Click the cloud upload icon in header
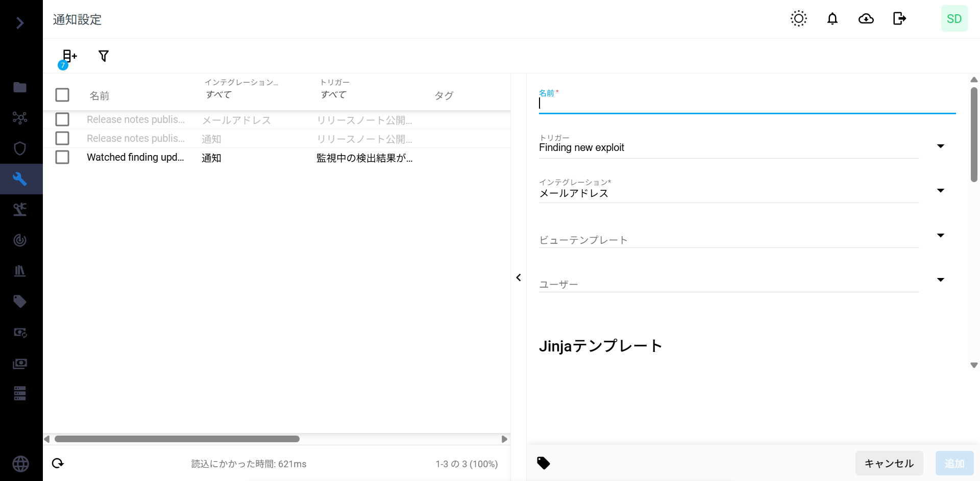The width and height of the screenshot is (980, 481). click(866, 18)
